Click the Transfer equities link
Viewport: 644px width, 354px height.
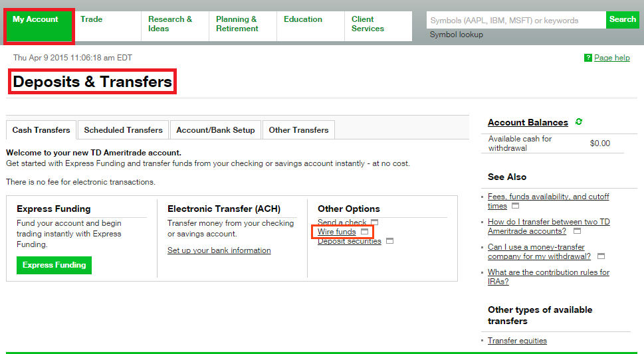pyautogui.click(x=517, y=341)
